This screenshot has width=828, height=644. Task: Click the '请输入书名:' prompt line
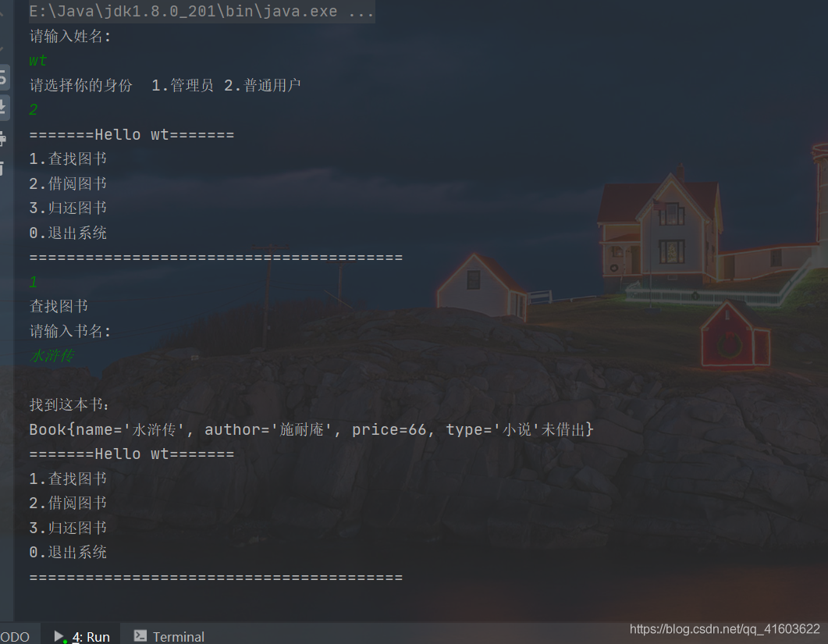click(x=70, y=331)
